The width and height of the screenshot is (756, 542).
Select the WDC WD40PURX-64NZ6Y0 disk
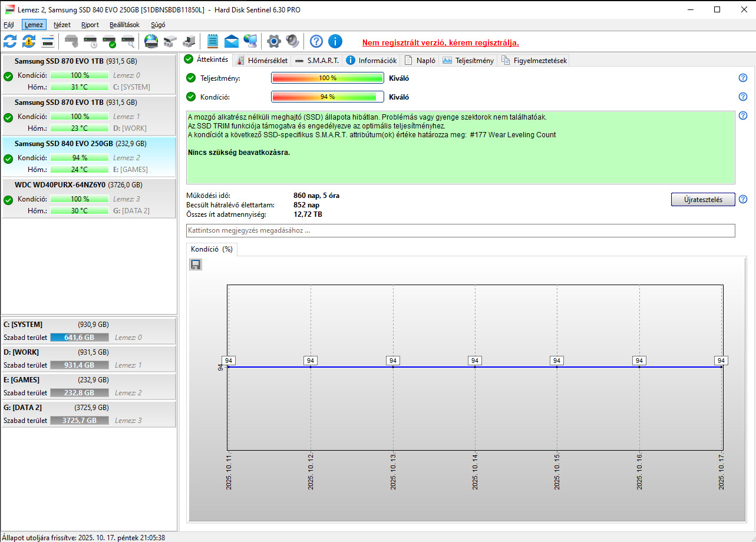(88, 197)
